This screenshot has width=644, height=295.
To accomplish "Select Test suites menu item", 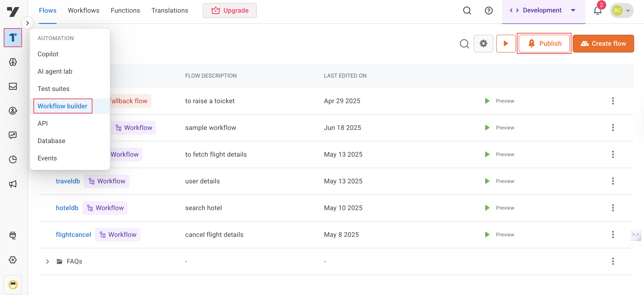I will 70,89.
